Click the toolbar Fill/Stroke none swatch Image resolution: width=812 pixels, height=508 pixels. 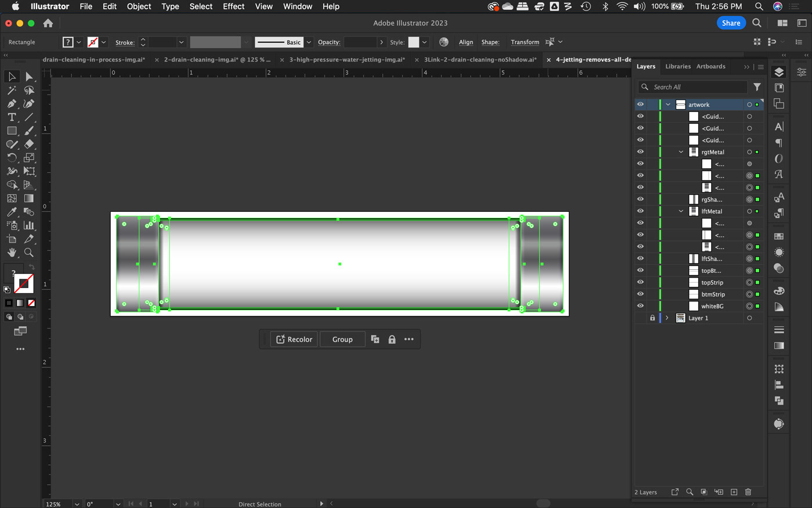point(31,303)
